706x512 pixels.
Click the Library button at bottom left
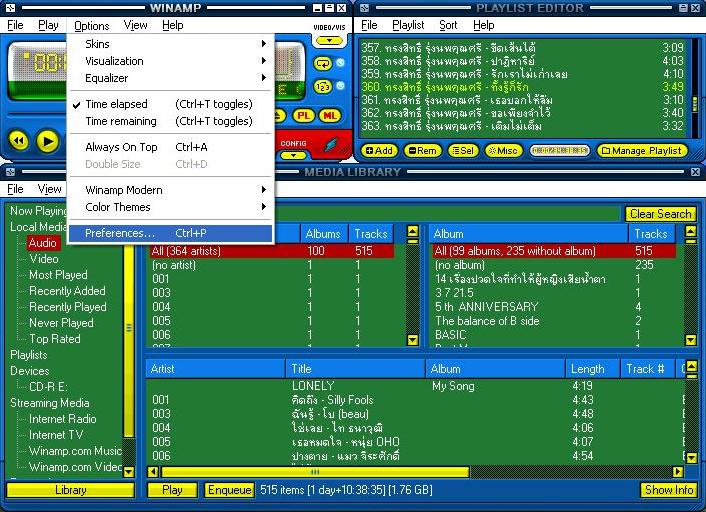70,490
